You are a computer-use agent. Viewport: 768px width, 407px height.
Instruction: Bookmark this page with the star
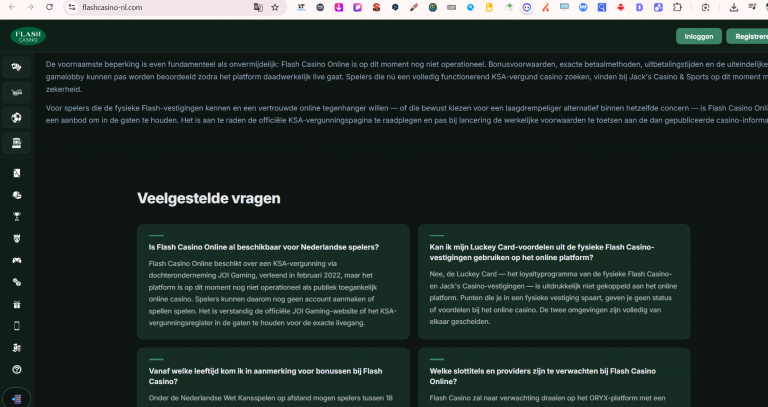click(275, 7)
